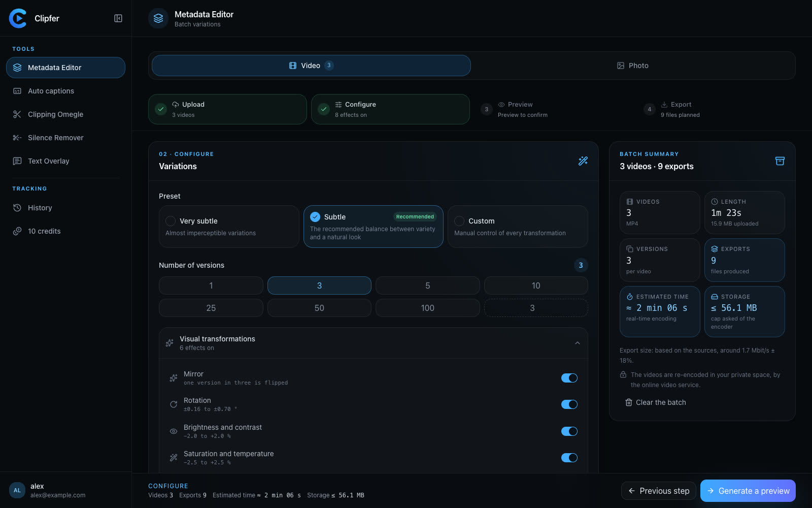Screen dimensions: 812x508
Task: Click the storage drive icon in Storage card
Action: 715,297
